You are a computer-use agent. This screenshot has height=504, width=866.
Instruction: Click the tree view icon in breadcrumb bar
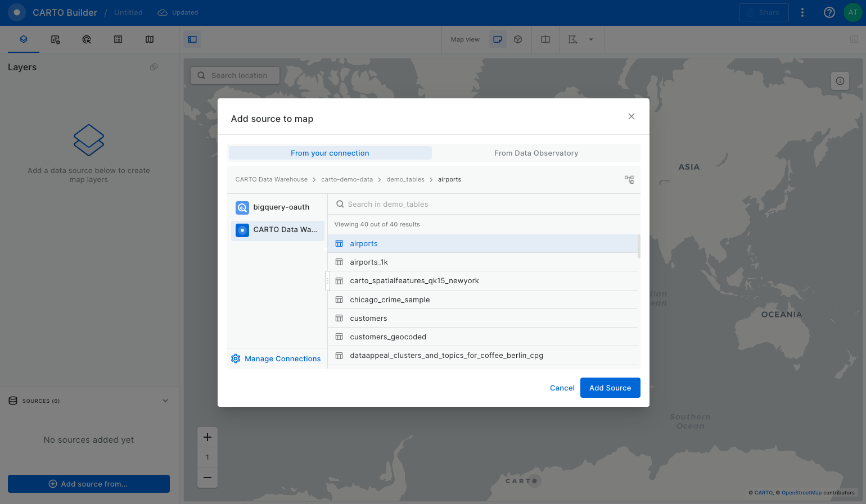(x=629, y=180)
